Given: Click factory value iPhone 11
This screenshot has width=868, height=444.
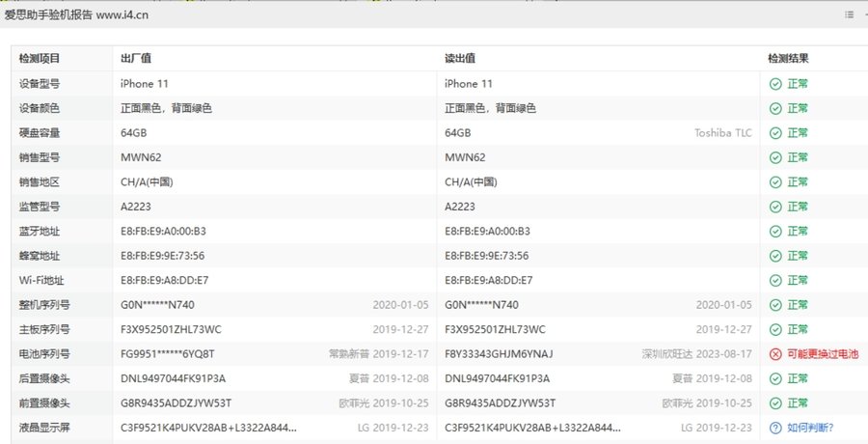Looking at the screenshot, I should (145, 84).
